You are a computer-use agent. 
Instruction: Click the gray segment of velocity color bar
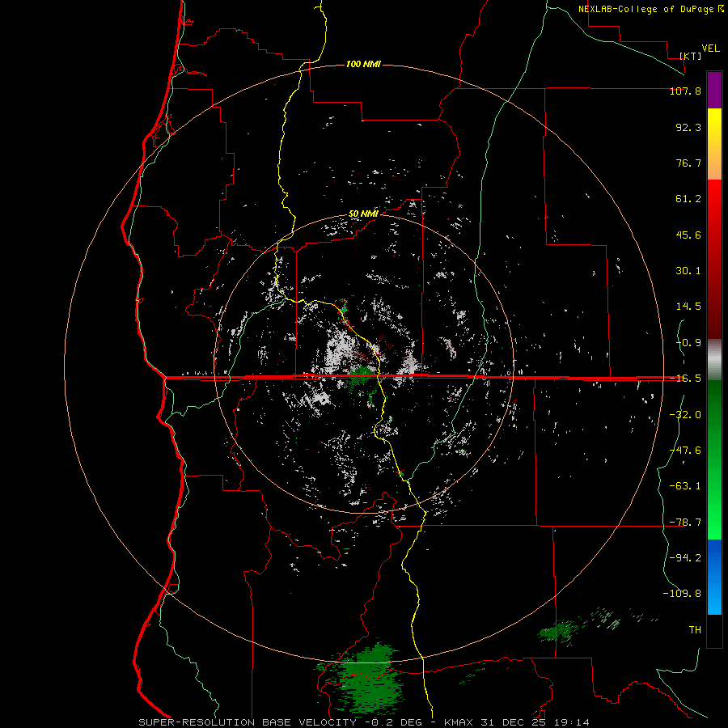coord(714,360)
